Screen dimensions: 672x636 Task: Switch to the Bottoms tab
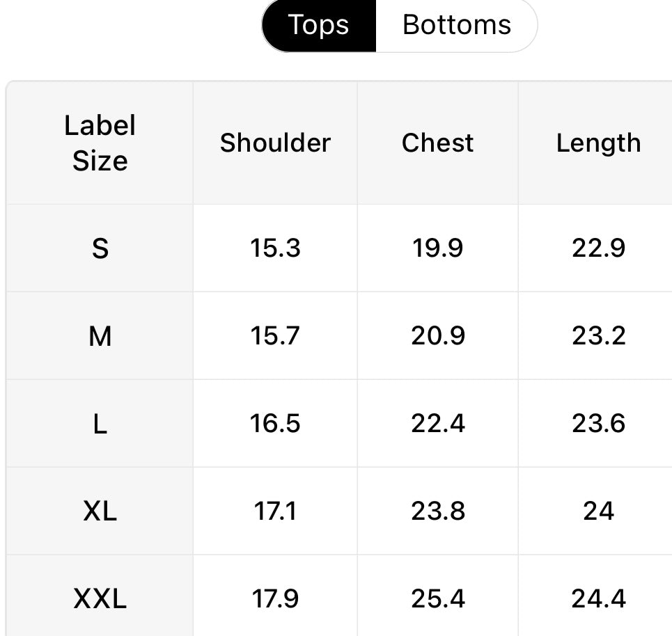tap(457, 25)
